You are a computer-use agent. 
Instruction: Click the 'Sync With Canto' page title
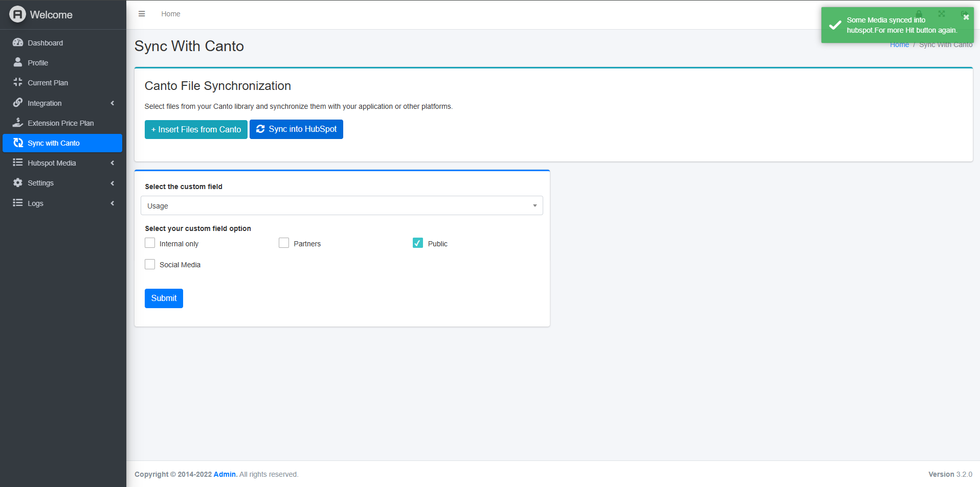(x=189, y=46)
